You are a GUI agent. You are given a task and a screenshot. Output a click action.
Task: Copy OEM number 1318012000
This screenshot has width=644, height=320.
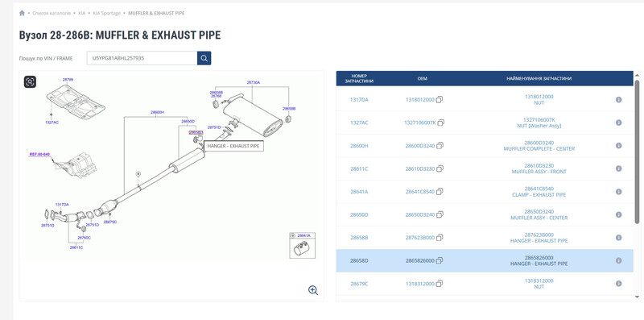pyautogui.click(x=440, y=99)
